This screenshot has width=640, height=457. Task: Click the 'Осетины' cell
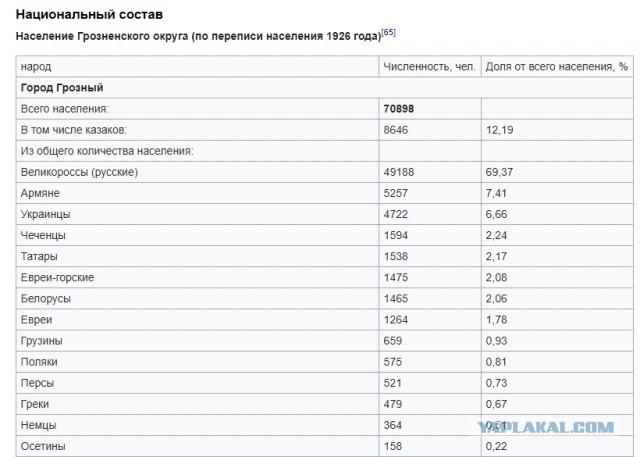[197, 446]
